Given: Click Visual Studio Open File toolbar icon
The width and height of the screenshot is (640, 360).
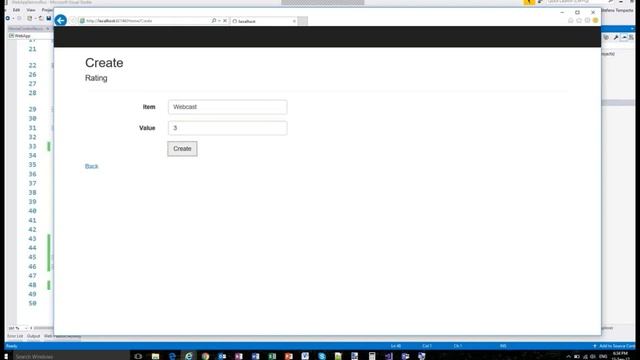Looking at the screenshot, I should (40, 18).
